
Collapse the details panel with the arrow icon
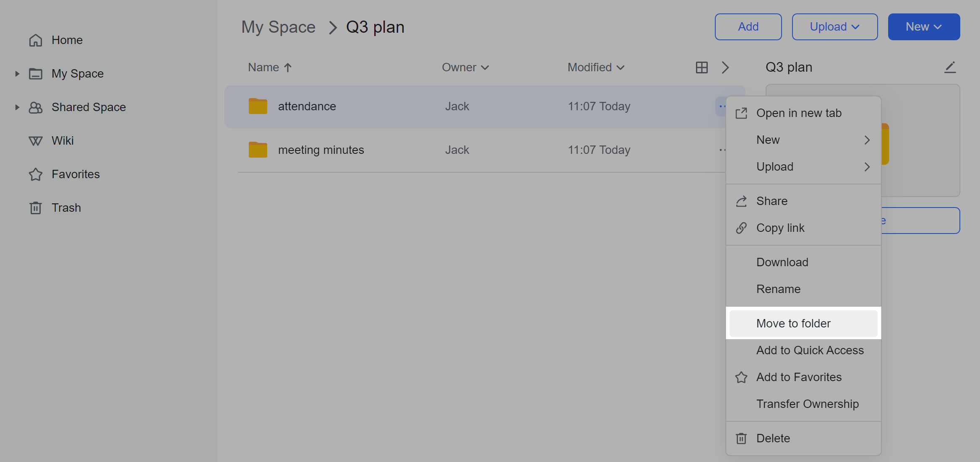[x=726, y=67]
